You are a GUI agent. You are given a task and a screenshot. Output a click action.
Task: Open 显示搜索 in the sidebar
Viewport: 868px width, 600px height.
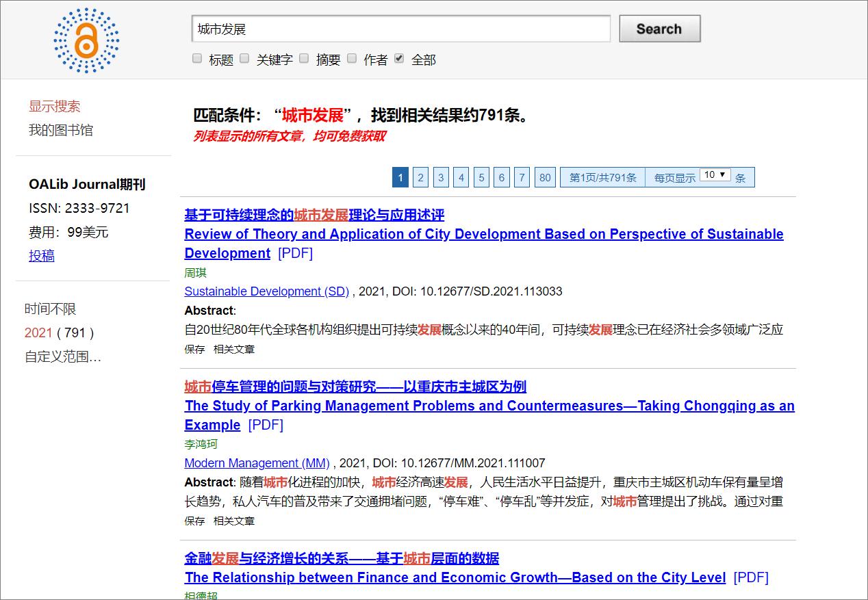54,107
